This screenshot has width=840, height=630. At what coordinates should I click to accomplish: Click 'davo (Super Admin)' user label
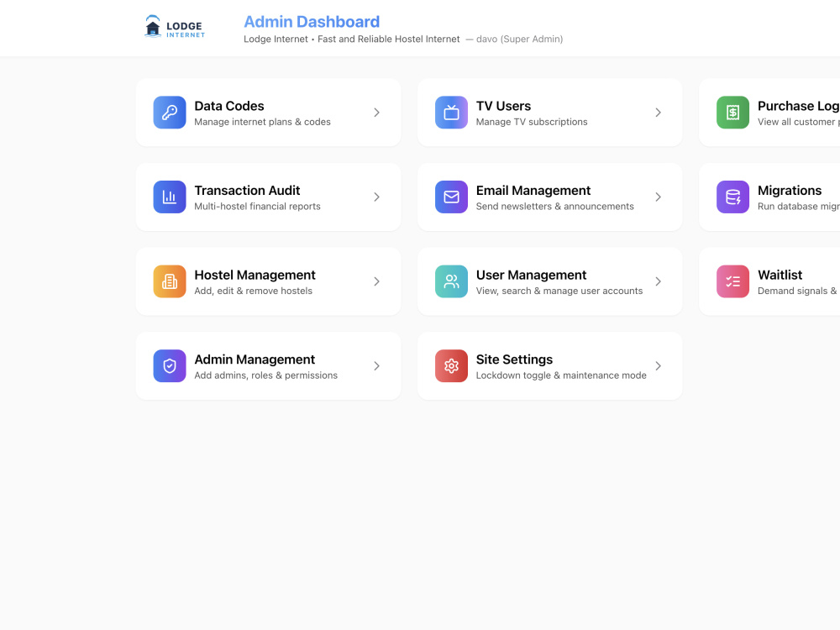(520, 39)
